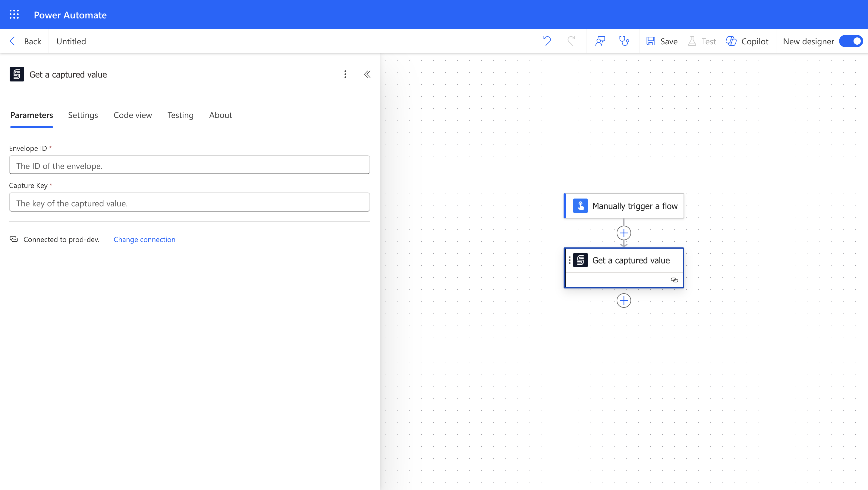This screenshot has width=868, height=490.
Task: Open the app launcher waffle icon
Action: pyautogui.click(x=14, y=14)
